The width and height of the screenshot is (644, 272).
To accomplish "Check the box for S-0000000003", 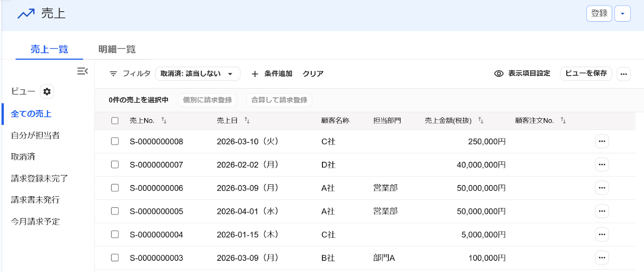I will (x=115, y=258).
